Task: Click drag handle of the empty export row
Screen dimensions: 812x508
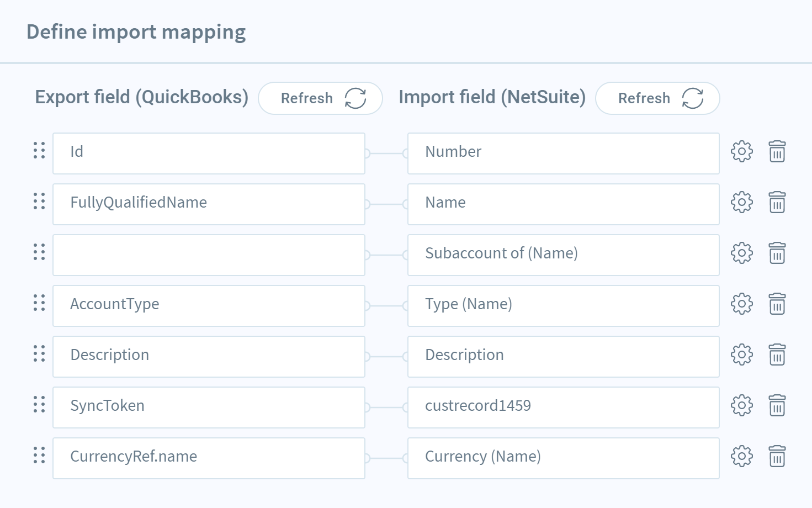Action: pyautogui.click(x=39, y=252)
